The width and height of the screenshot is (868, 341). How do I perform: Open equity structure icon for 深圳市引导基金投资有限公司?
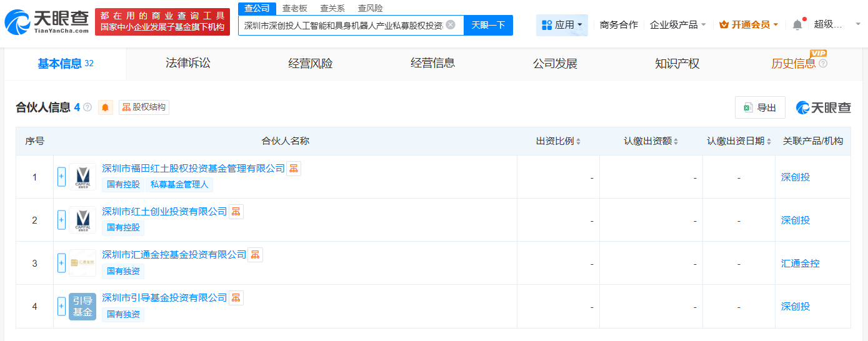tap(236, 298)
